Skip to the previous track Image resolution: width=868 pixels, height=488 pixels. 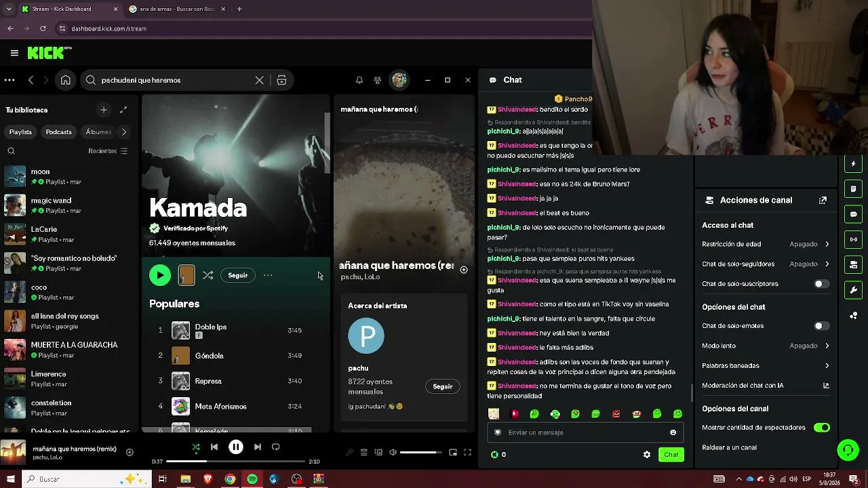(214, 447)
